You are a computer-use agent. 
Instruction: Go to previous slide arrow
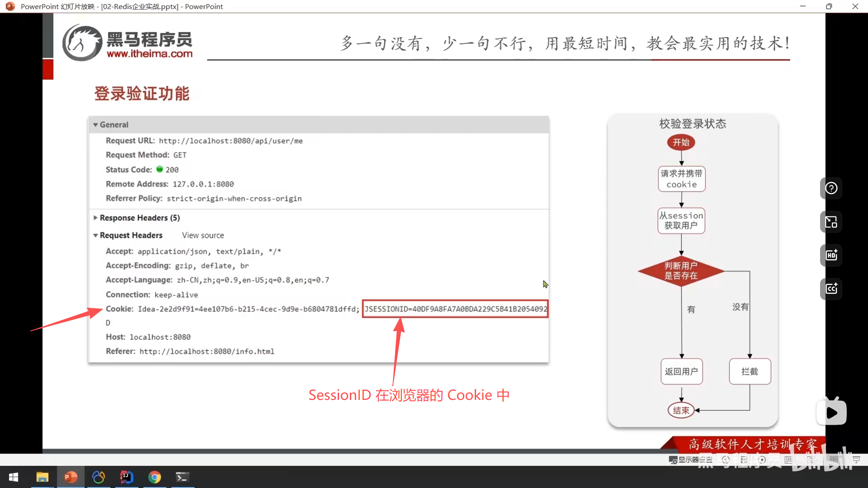point(726,460)
